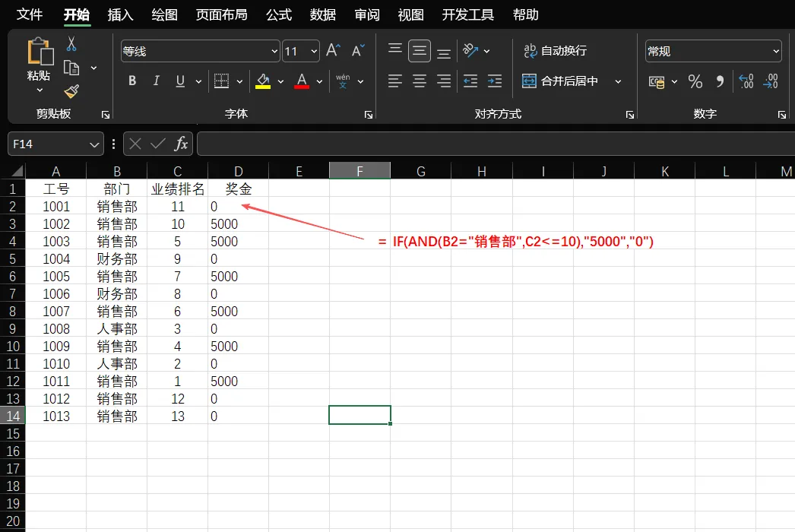This screenshot has height=532, width=795.
Task: Increase indent
Action: 495,81
